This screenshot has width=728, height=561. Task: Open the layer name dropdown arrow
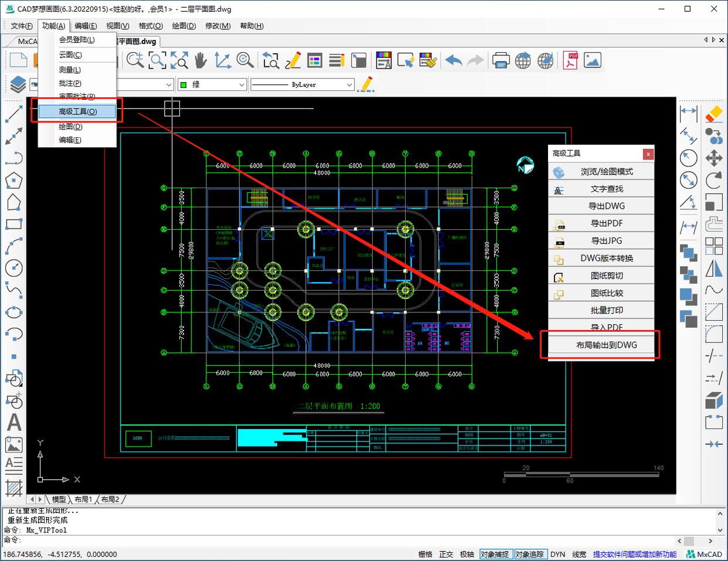(x=169, y=85)
